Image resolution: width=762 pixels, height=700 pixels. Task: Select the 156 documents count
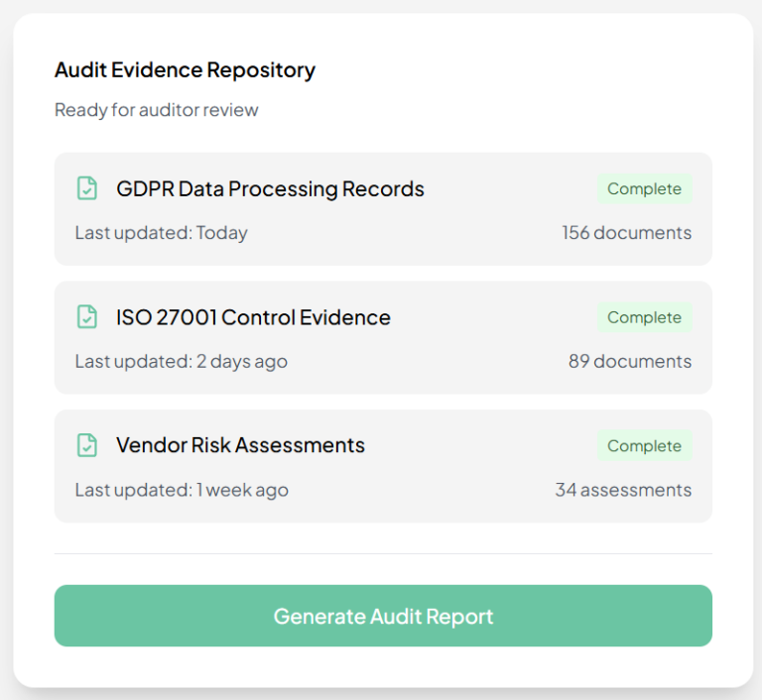626,233
